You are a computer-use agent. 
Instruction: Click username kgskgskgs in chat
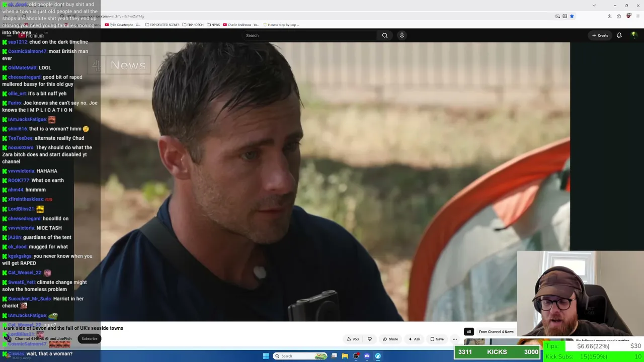(20, 256)
